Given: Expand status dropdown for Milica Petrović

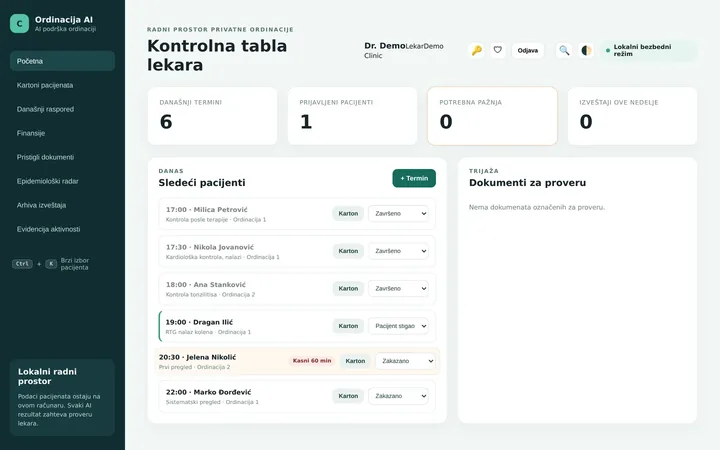Looking at the screenshot, I should 398,214.
